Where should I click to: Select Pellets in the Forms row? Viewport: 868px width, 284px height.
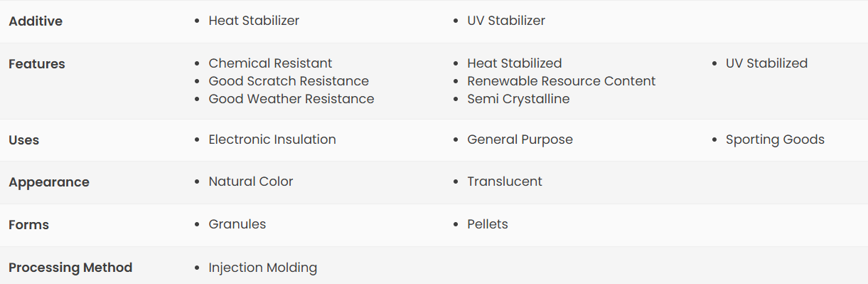click(488, 224)
